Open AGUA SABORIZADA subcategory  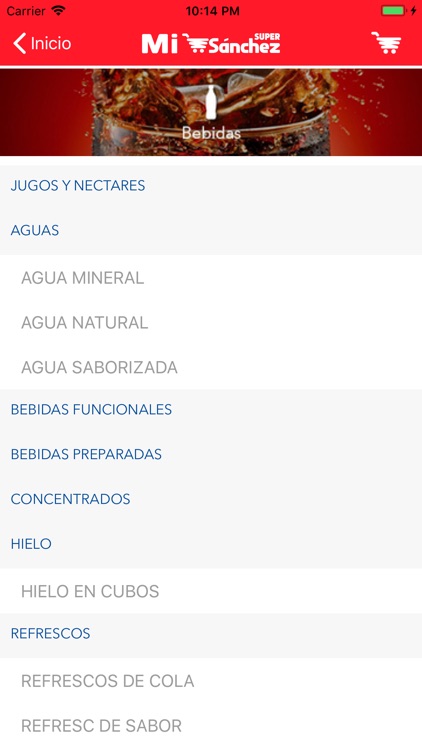coord(211,367)
